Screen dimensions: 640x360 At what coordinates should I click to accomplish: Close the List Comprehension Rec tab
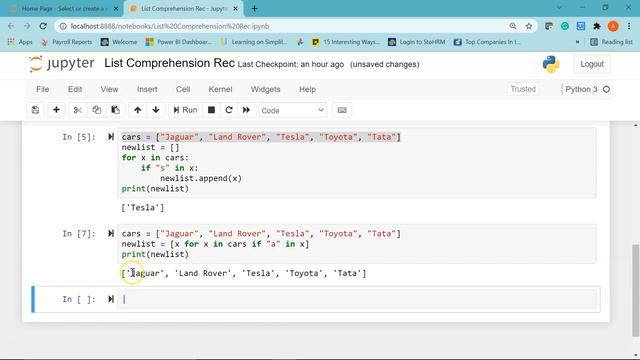click(236, 9)
